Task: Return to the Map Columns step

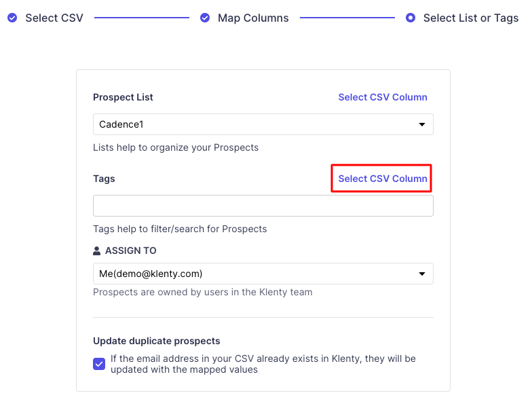Action: coord(253,18)
